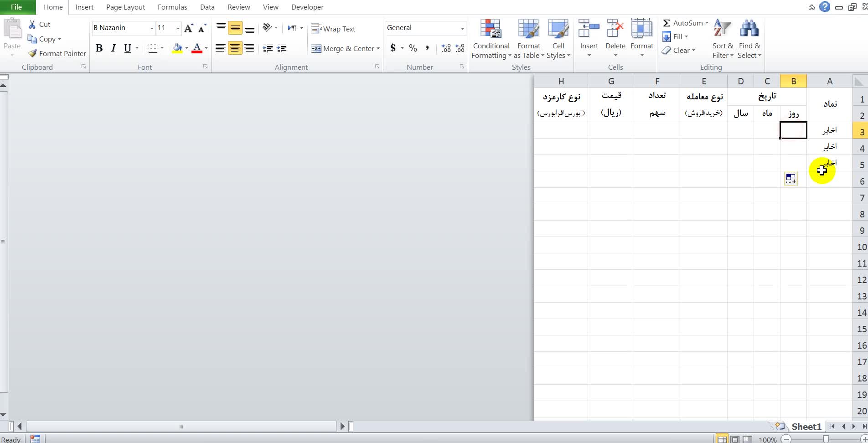
Task: Toggle Wrap Text for the cell
Action: pos(333,29)
